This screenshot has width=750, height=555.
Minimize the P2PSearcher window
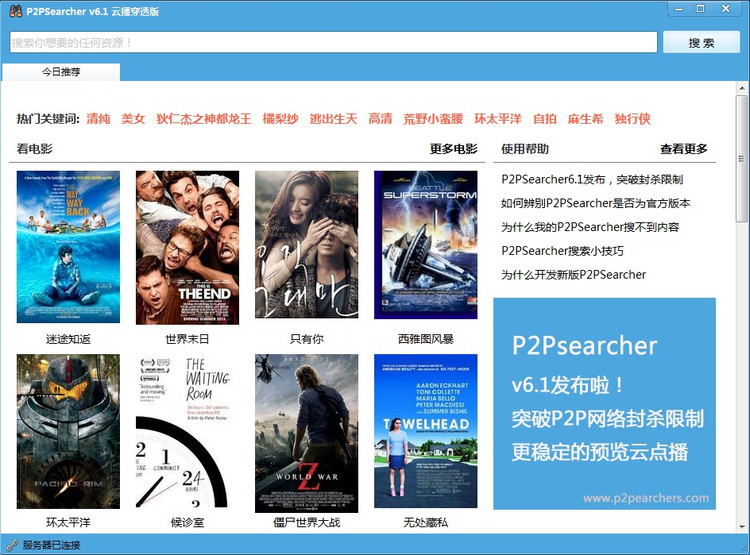pyautogui.click(x=679, y=9)
